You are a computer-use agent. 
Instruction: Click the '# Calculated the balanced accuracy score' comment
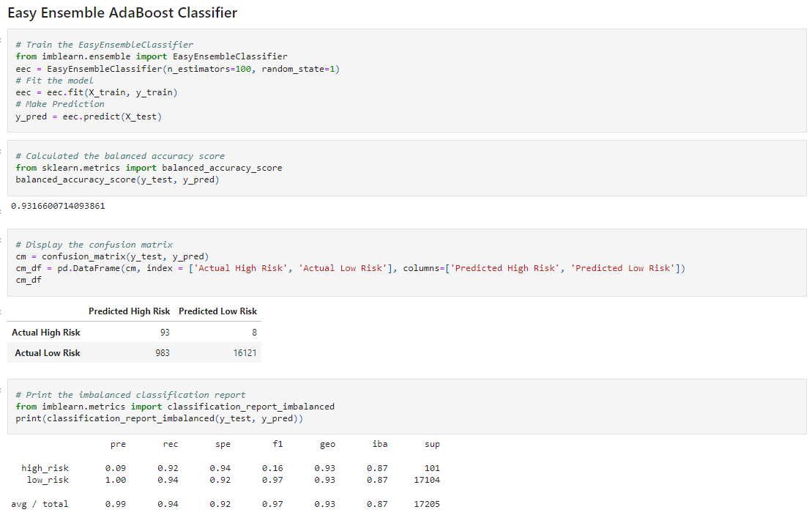[120, 156]
